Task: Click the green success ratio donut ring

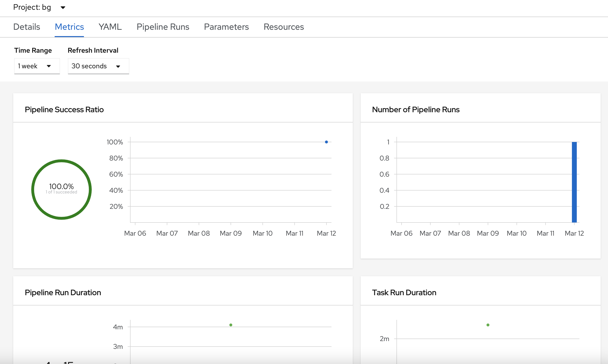Action: coord(33,190)
